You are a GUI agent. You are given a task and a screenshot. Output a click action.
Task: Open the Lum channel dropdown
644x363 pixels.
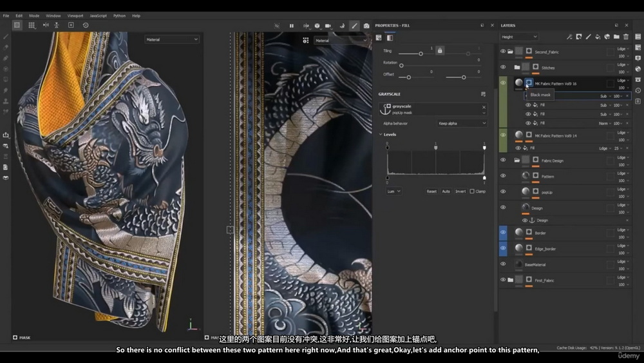pos(393,191)
